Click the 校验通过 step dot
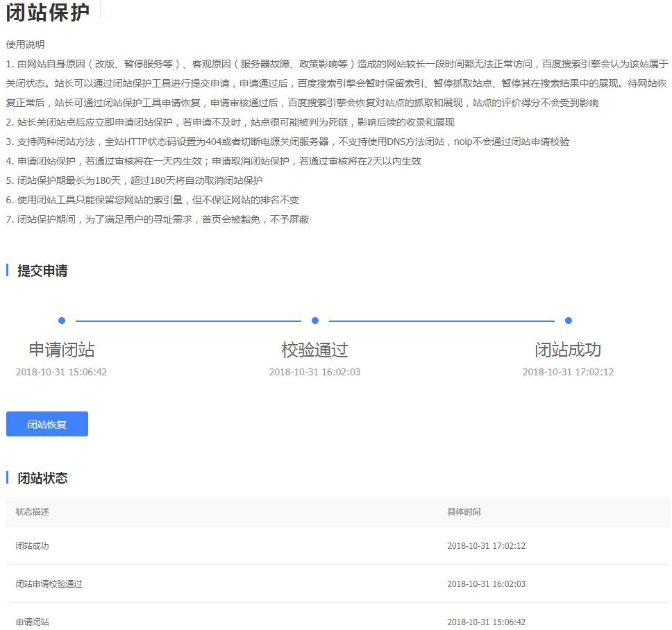This screenshot has width=672, height=630. (x=315, y=321)
